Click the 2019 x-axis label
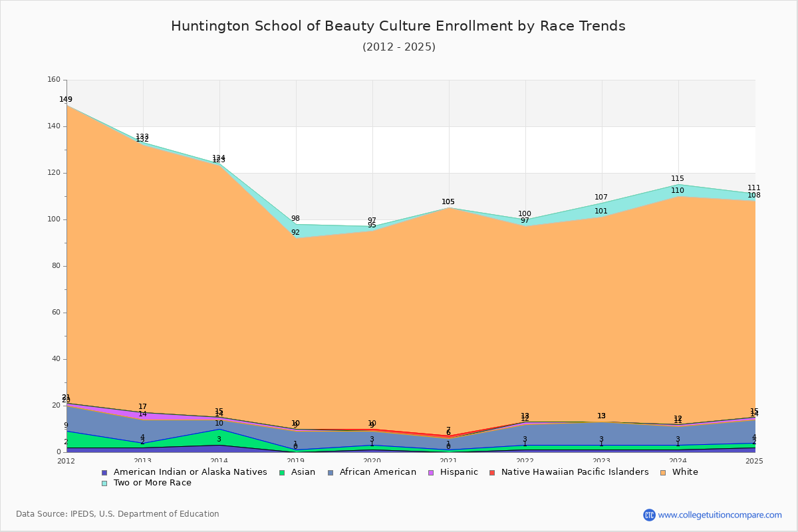Viewport: 798px width, 532px height. point(296,460)
